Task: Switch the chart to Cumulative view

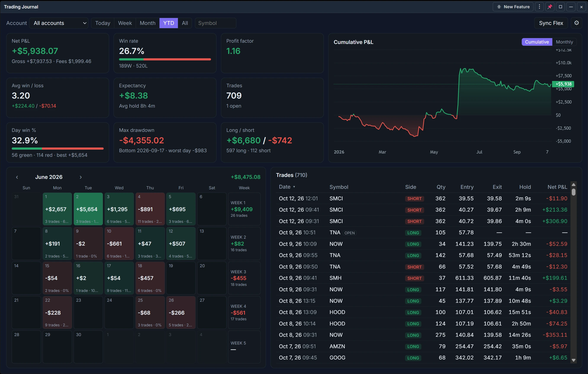Action: coord(537,42)
